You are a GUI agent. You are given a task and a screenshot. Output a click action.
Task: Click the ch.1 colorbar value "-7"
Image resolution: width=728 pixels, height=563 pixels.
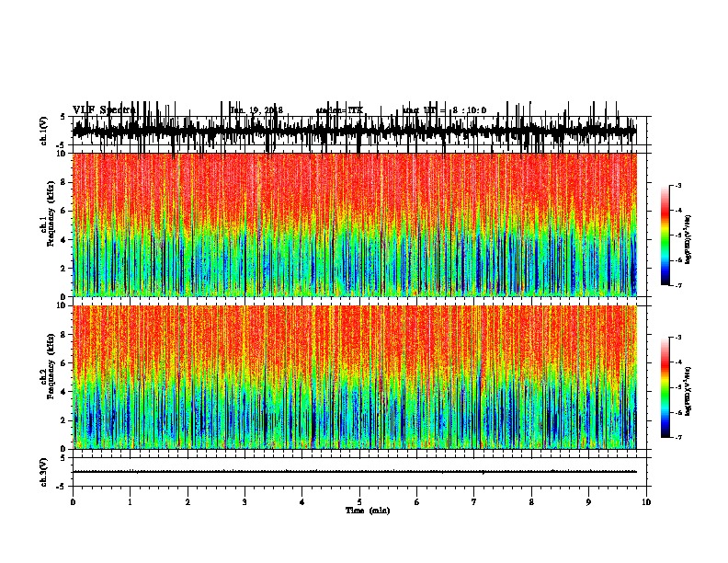677,285
